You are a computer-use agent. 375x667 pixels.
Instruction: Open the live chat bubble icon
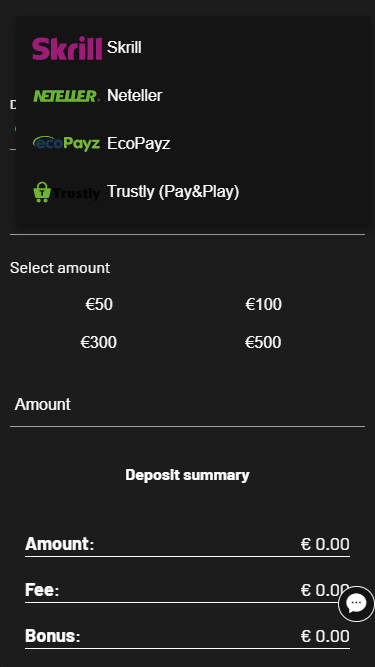coord(356,604)
